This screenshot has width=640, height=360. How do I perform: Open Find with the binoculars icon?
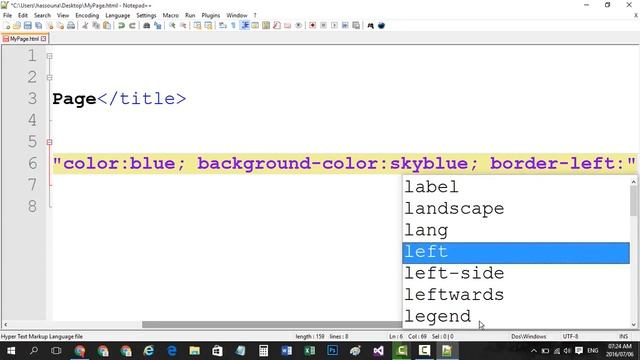pyautogui.click(x=147, y=26)
